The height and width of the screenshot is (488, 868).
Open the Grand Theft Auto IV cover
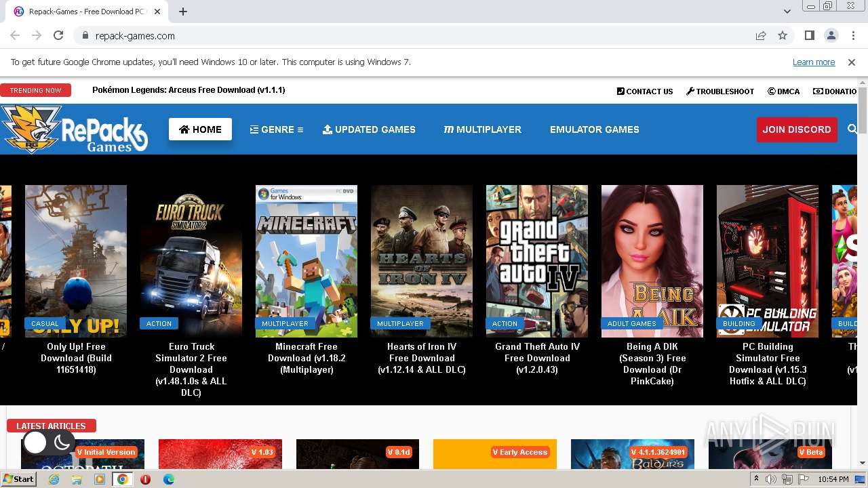[537, 261]
